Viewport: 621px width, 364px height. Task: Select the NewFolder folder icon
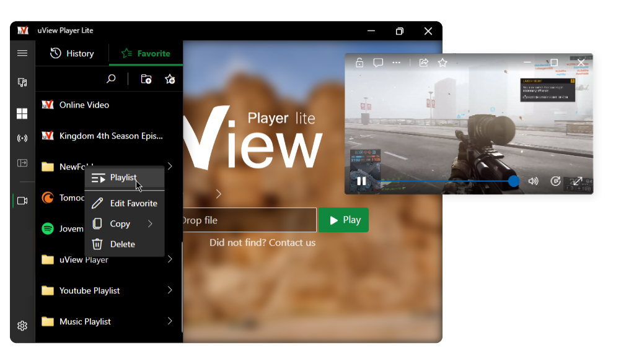[x=48, y=167]
